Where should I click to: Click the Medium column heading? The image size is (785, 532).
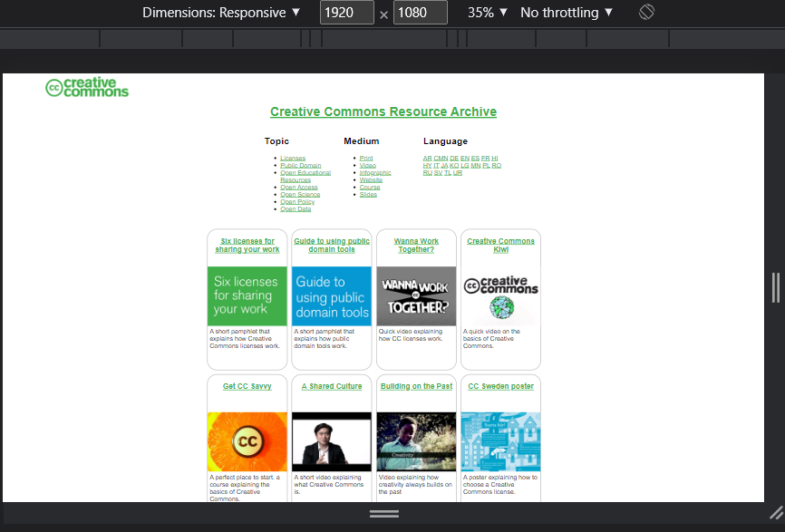tap(362, 141)
